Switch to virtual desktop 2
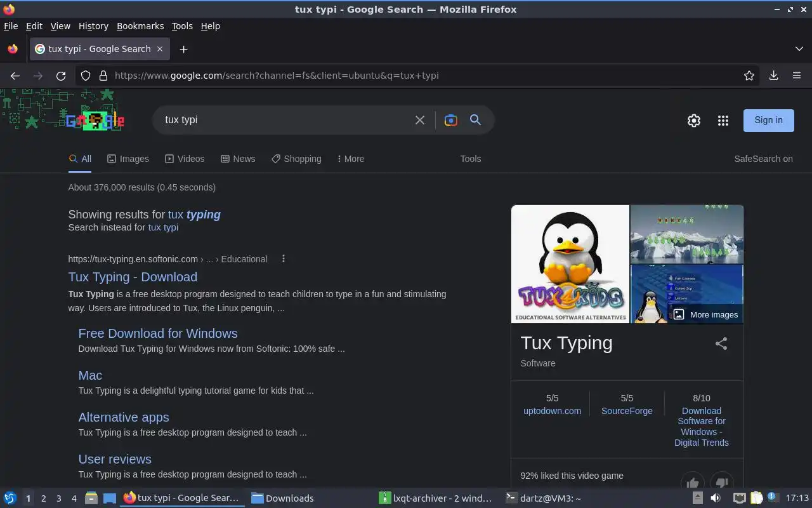 click(43, 498)
